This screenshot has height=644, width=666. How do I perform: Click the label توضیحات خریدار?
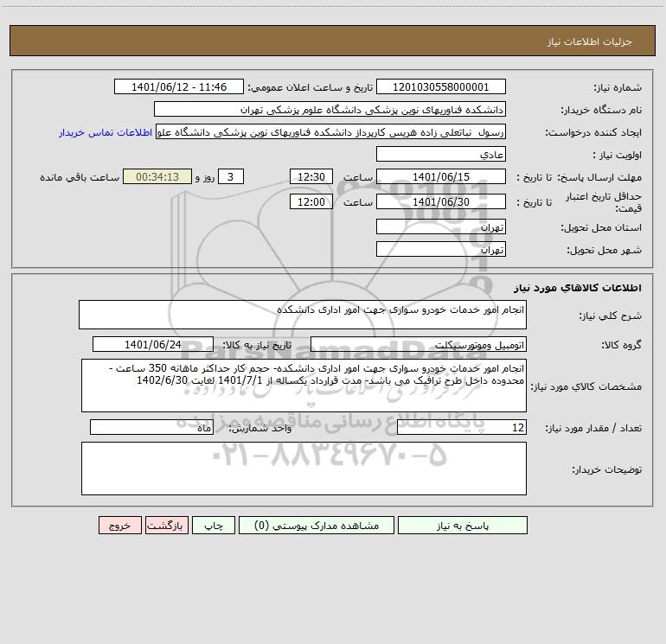click(x=606, y=469)
